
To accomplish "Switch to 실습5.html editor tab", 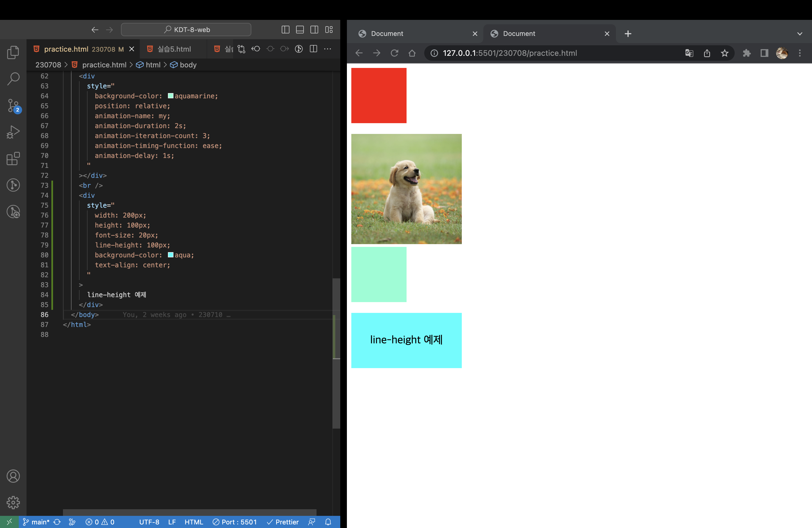I will (x=174, y=49).
